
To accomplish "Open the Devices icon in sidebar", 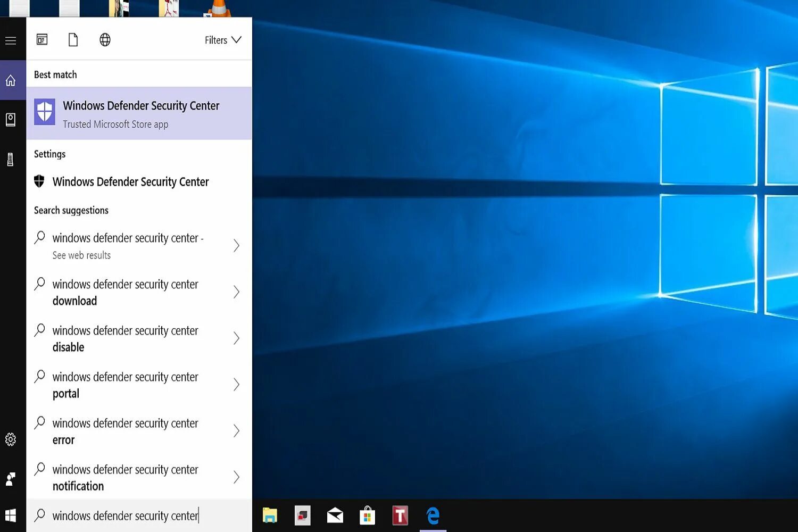I will [x=10, y=160].
